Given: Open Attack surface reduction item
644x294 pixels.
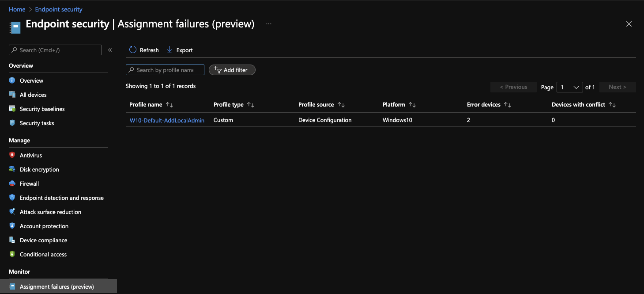Looking at the screenshot, I should 51,212.
